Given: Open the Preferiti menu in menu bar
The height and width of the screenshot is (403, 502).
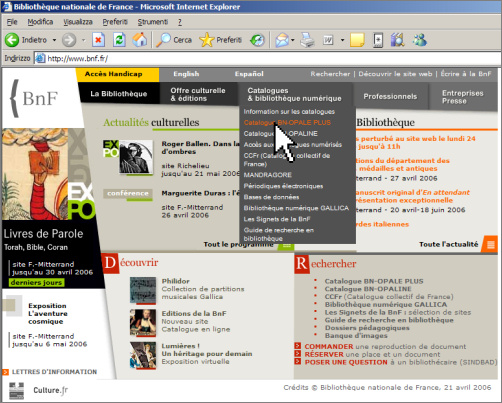Looking at the screenshot, I should [115, 22].
